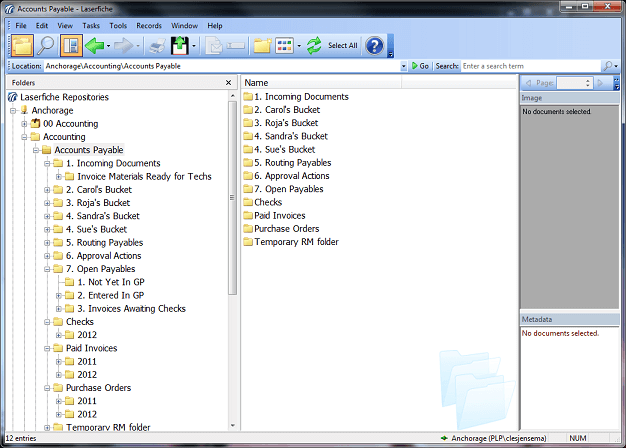Toggle the folder pane layout icon
This screenshot has height=448, width=626.
pos(71,46)
